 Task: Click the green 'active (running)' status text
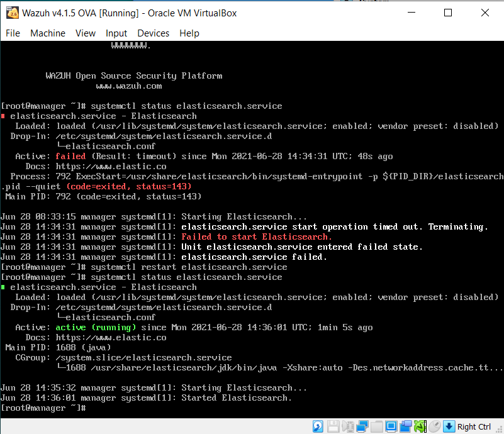[96, 327]
